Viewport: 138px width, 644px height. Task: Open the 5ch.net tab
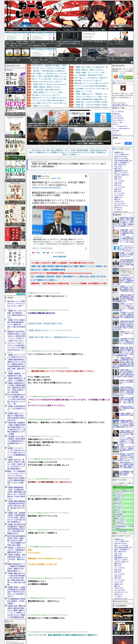click(x=112, y=30)
